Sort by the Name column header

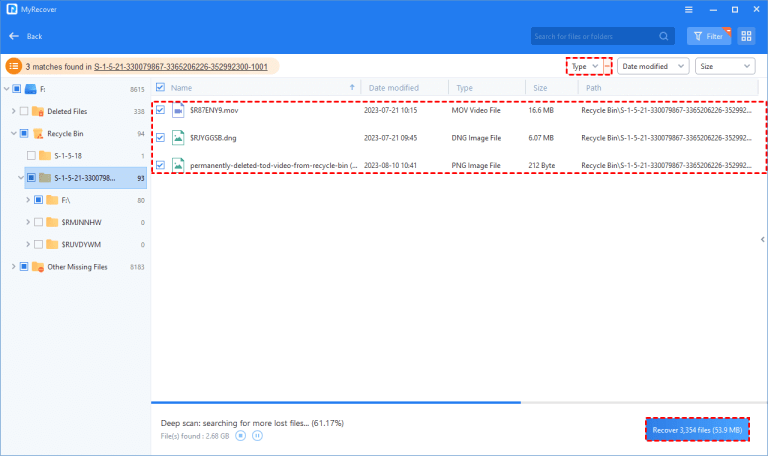(181, 88)
